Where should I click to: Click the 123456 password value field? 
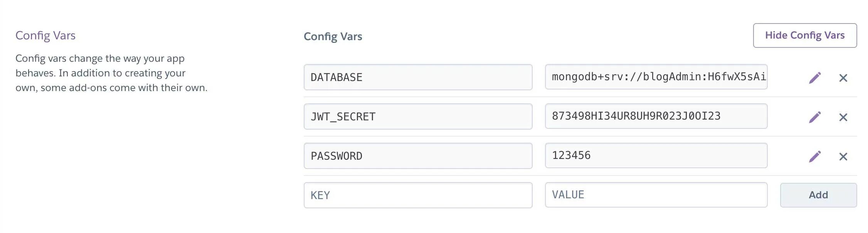pos(656,155)
